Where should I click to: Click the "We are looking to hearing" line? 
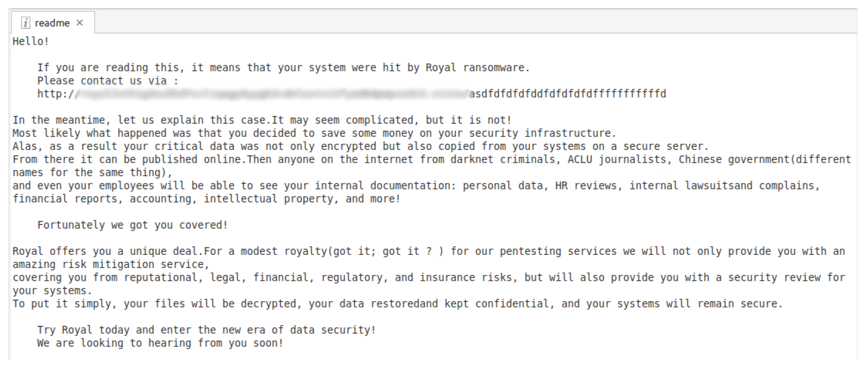[160, 343]
